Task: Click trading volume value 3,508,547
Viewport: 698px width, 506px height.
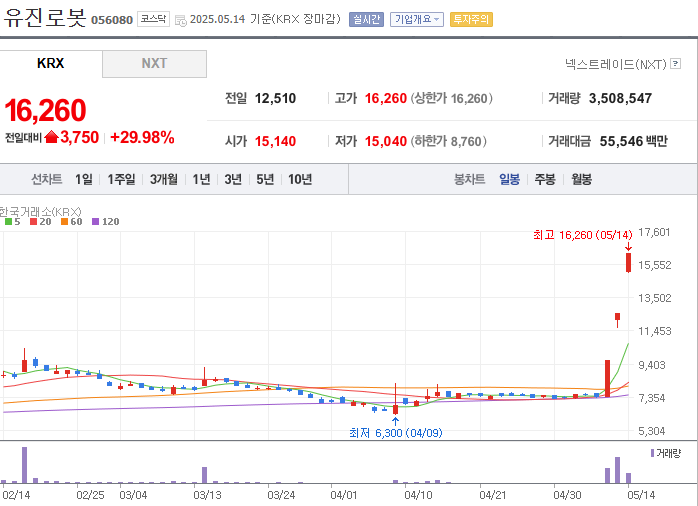Action: click(x=620, y=98)
